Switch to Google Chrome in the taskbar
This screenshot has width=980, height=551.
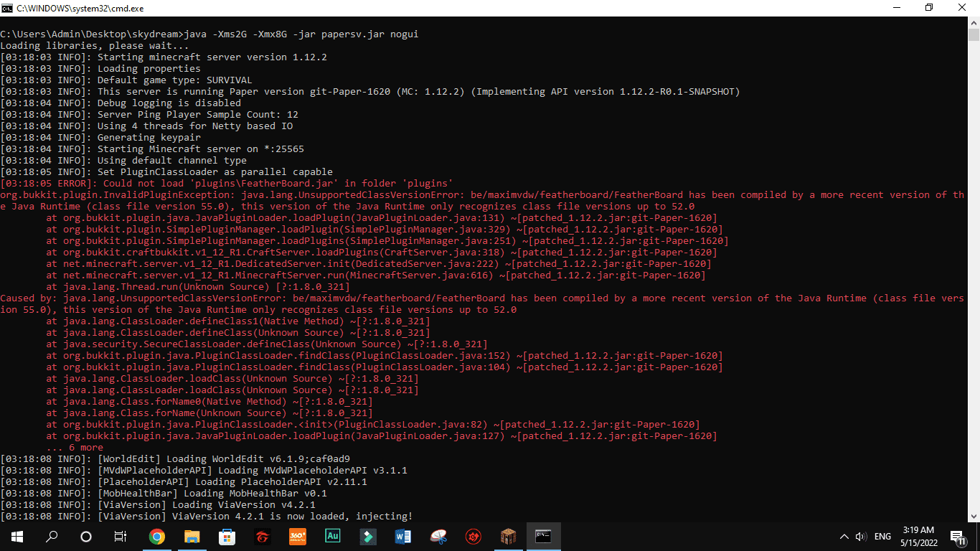coord(156,536)
